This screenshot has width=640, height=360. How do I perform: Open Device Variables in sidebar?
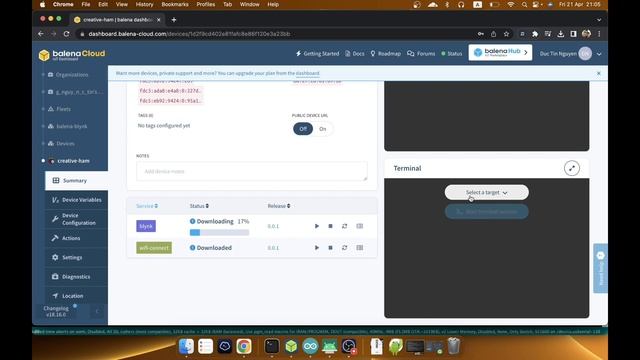[76, 200]
